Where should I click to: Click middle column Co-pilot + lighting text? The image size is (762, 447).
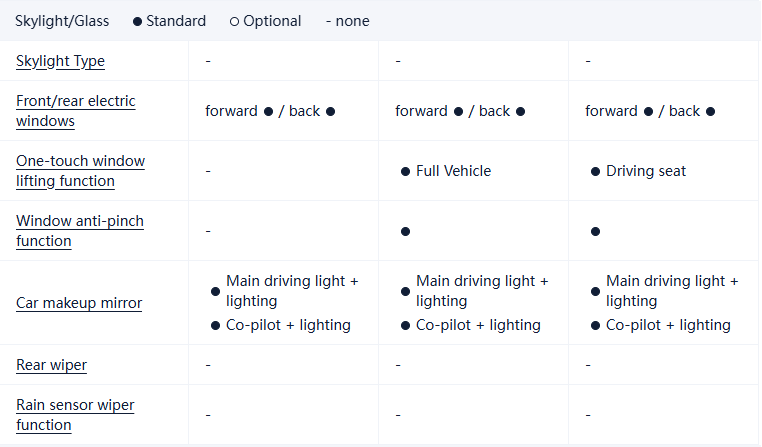478,325
